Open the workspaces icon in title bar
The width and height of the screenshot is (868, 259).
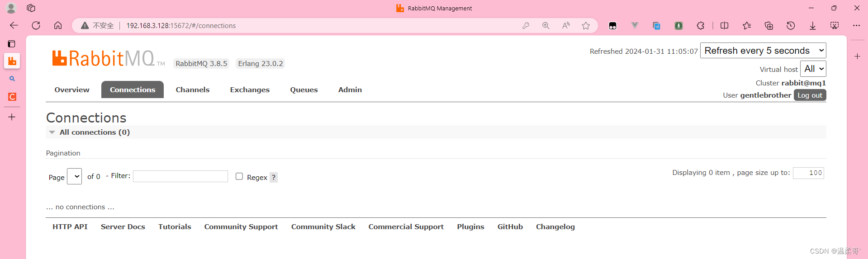click(31, 8)
